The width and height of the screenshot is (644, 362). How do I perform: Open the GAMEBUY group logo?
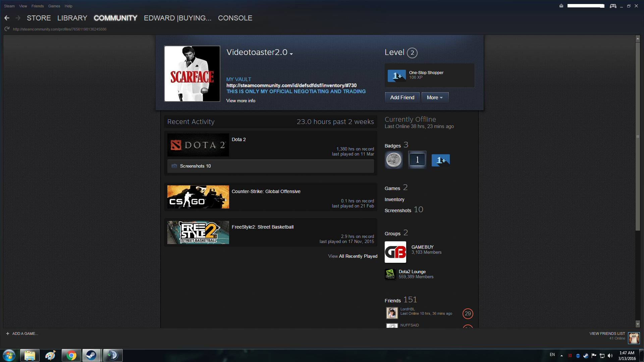395,252
